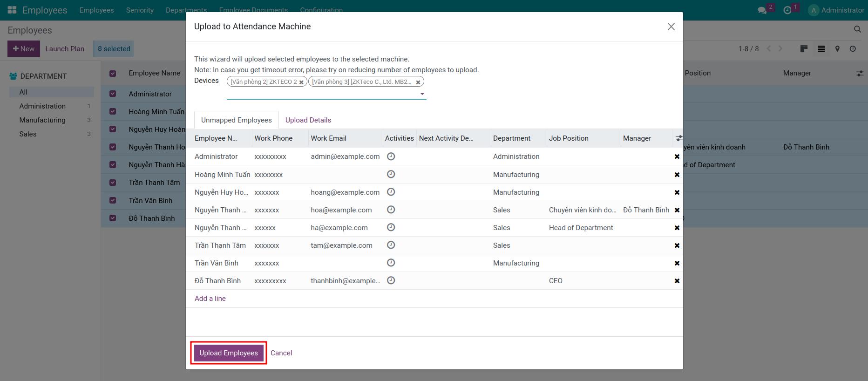Image resolution: width=868 pixels, height=381 pixels.
Task: Remove the [Văn phòng 3] ZKTeco device tag
Action: coord(418,82)
